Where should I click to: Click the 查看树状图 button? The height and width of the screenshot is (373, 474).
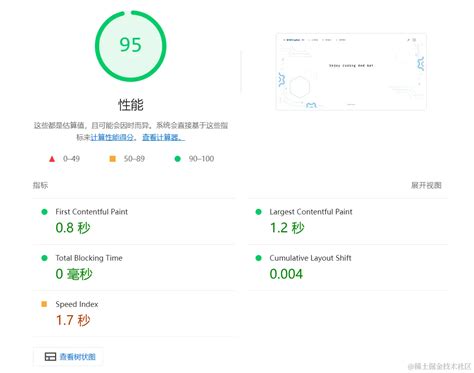68,357
